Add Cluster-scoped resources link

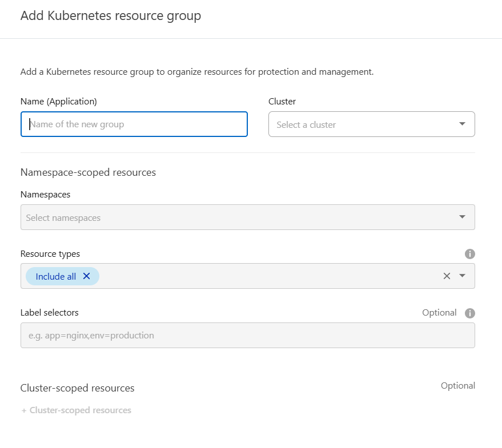[x=76, y=410]
